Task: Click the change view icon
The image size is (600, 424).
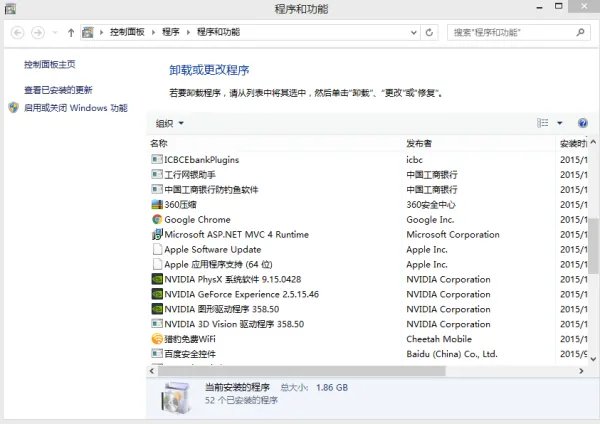Action: (x=543, y=123)
